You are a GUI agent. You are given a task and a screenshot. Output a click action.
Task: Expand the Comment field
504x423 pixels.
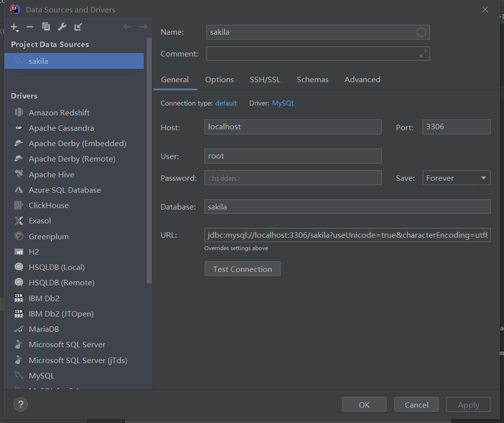point(423,53)
